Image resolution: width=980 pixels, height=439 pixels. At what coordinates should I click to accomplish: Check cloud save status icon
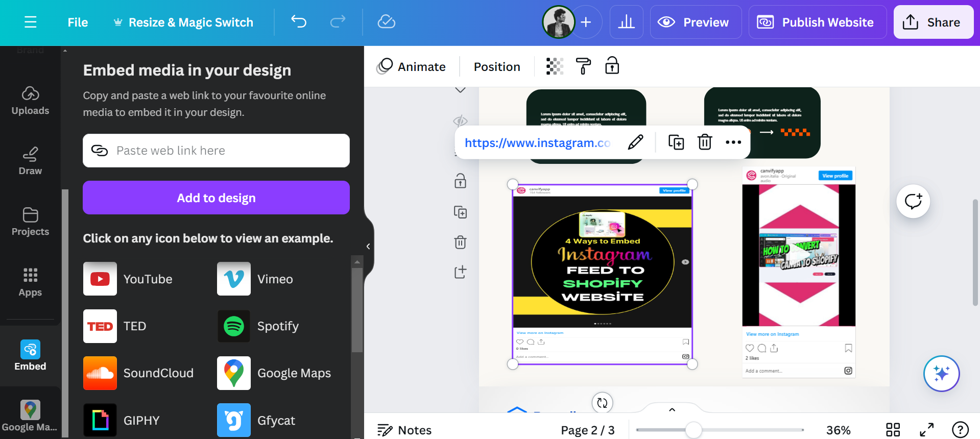click(x=387, y=21)
